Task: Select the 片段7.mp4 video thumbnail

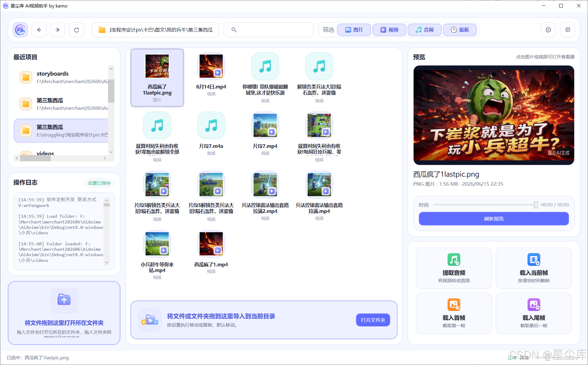Action: pyautogui.click(x=265, y=125)
